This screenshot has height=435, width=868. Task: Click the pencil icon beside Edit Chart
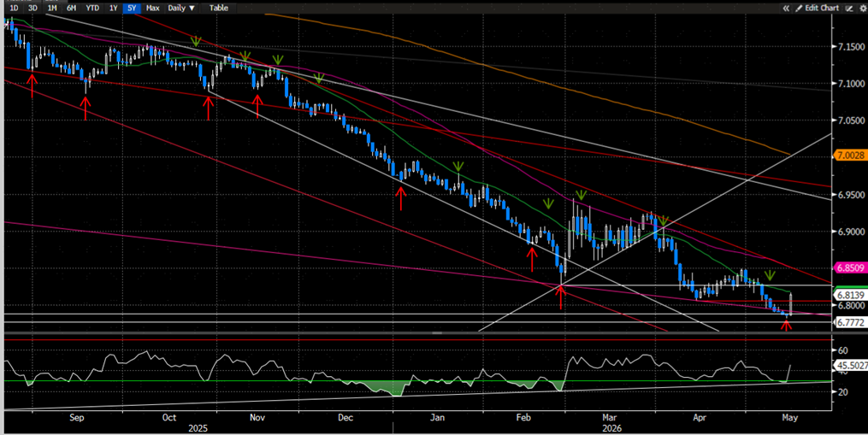[799, 9]
